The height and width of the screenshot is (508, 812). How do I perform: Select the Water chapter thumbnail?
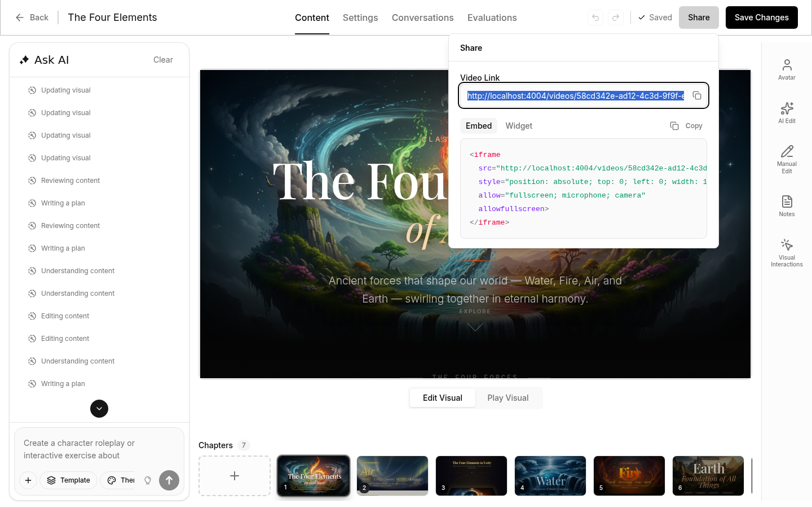tap(550, 476)
